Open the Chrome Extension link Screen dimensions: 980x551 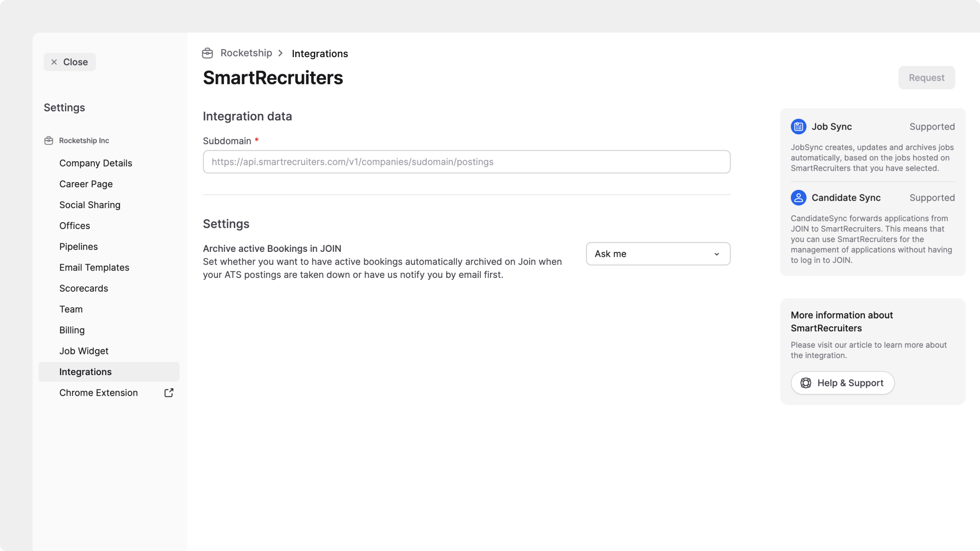point(98,393)
